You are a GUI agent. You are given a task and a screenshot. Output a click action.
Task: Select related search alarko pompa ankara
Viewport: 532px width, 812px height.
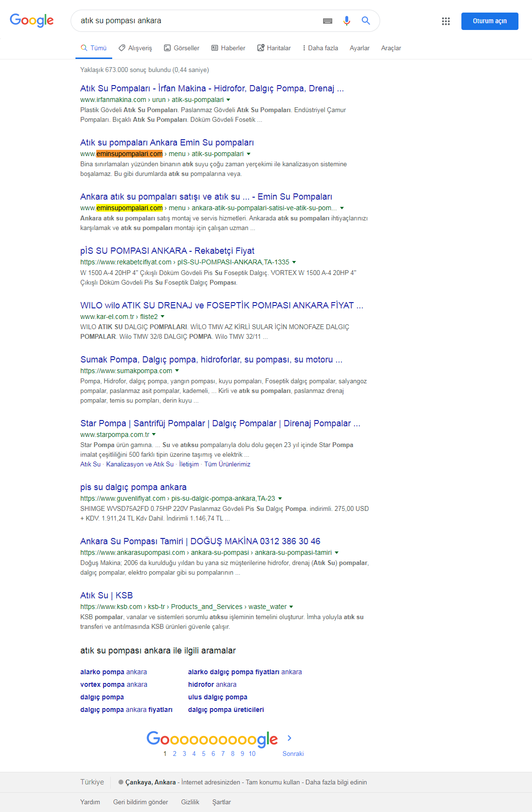[114, 672]
